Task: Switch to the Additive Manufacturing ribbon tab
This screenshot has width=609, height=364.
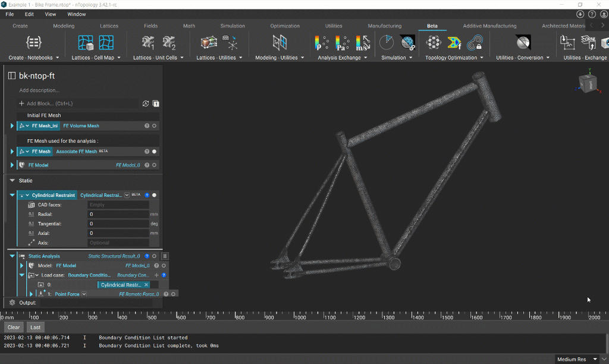Action: point(490,26)
